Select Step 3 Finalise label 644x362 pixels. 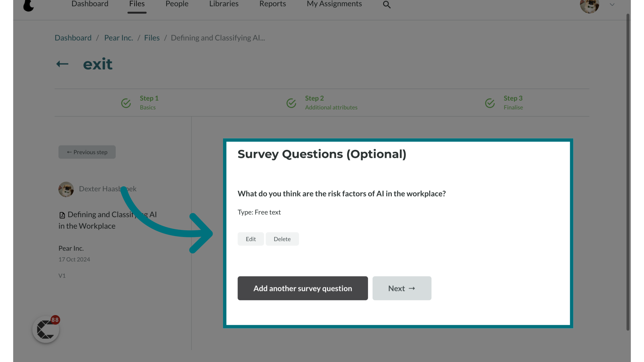513,103
